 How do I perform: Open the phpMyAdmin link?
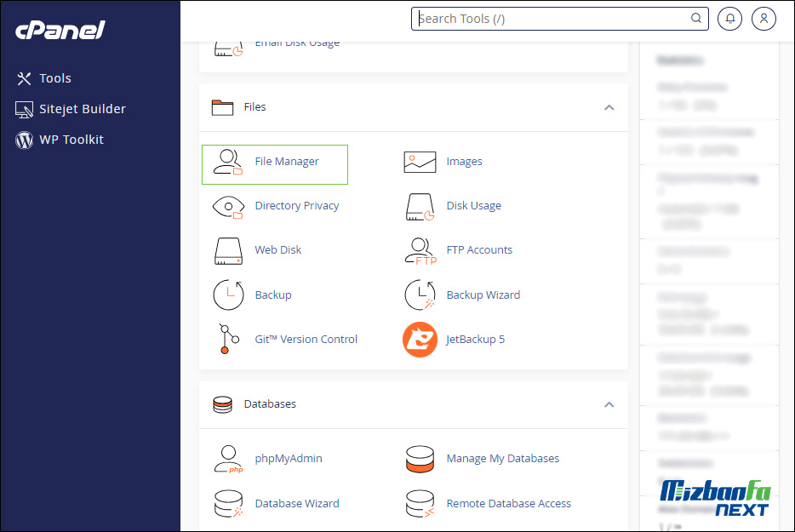(289, 459)
